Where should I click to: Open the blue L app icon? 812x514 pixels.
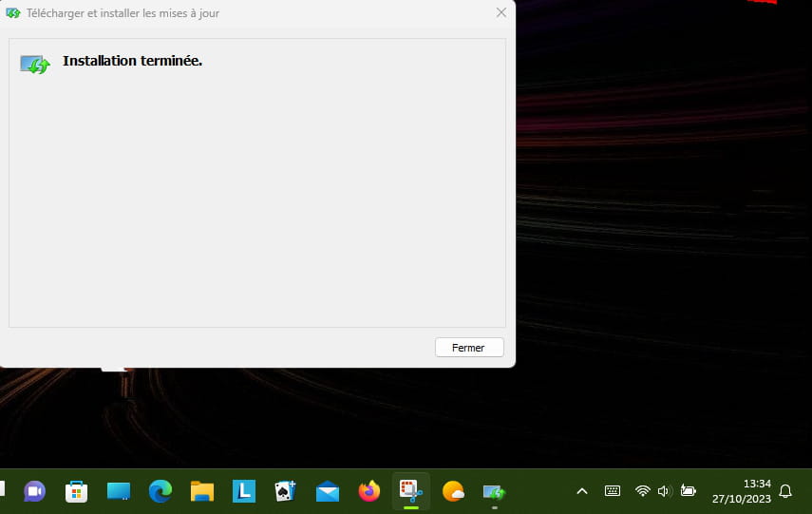pyautogui.click(x=244, y=491)
